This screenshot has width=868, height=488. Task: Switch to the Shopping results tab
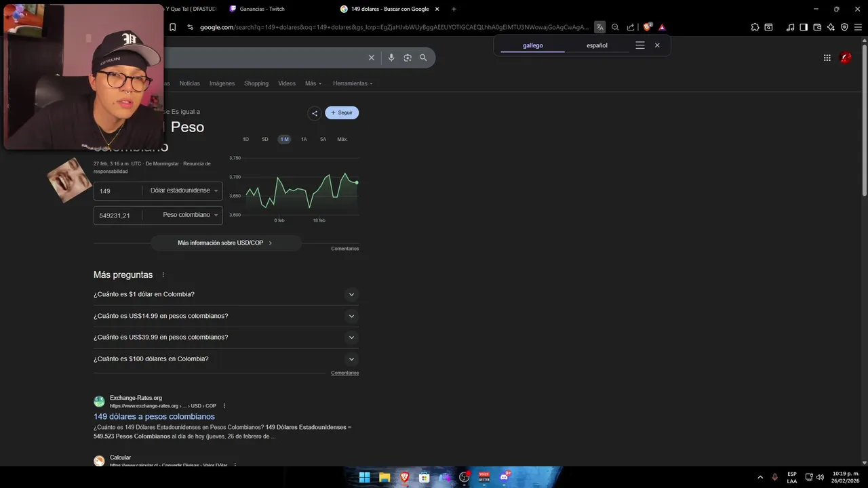pyautogui.click(x=256, y=83)
